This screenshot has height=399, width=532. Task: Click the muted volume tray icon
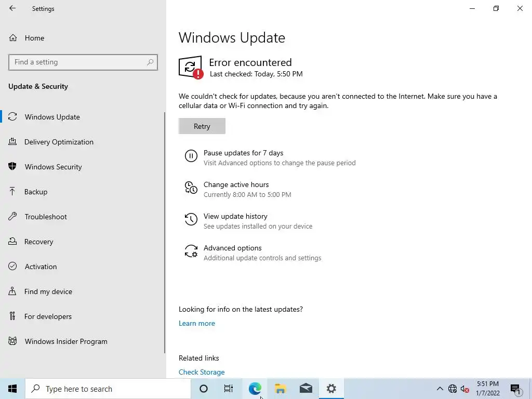(465, 389)
